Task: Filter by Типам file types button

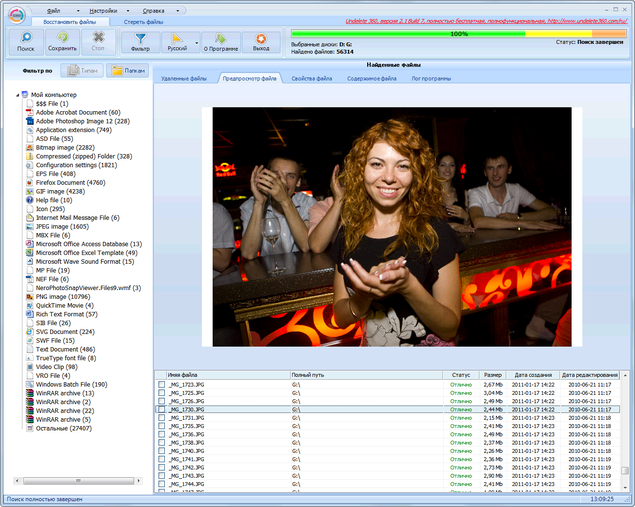Action: 82,70
